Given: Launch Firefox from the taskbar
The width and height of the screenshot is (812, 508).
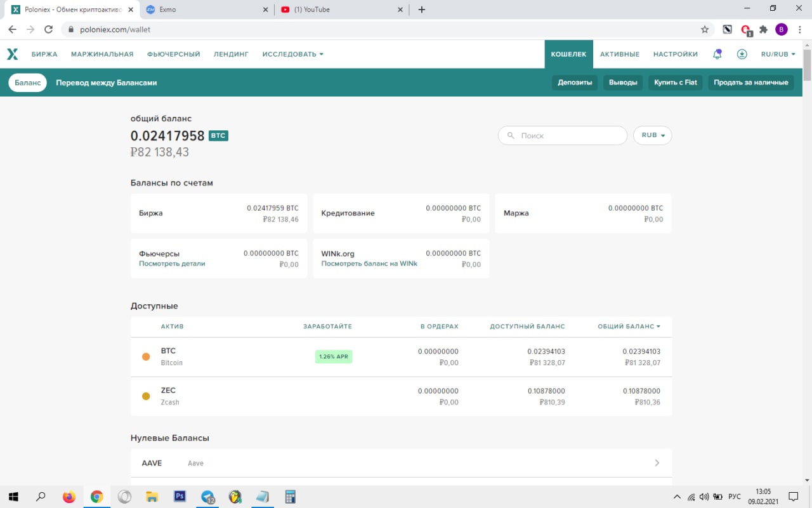Looking at the screenshot, I should [69, 497].
